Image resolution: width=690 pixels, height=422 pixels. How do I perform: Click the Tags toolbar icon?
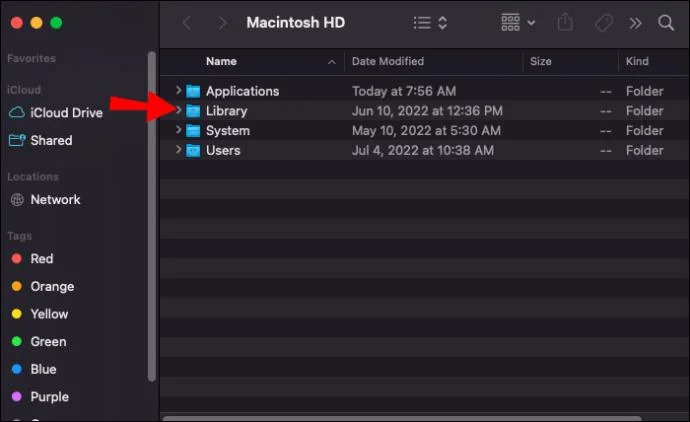604,23
